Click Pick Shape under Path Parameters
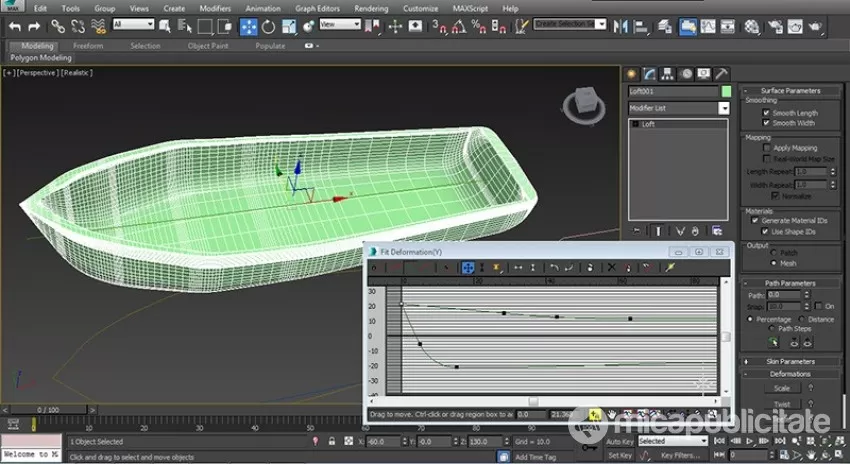850x464 pixels. (773, 342)
